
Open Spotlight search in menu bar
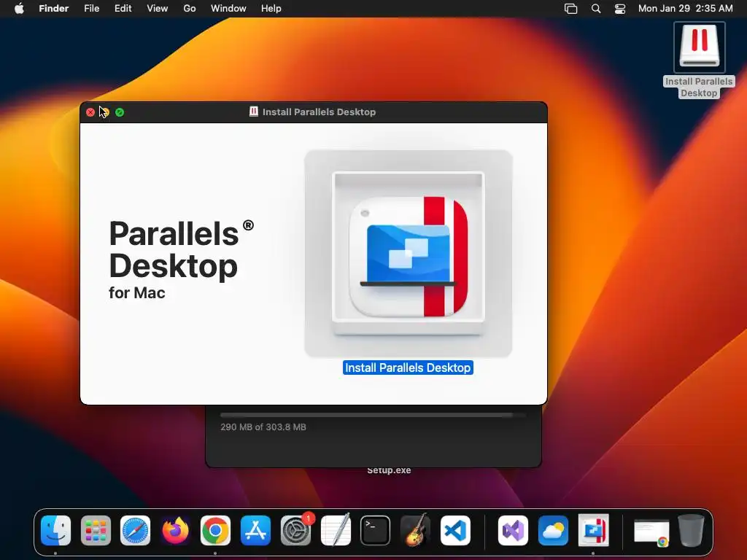596,9
